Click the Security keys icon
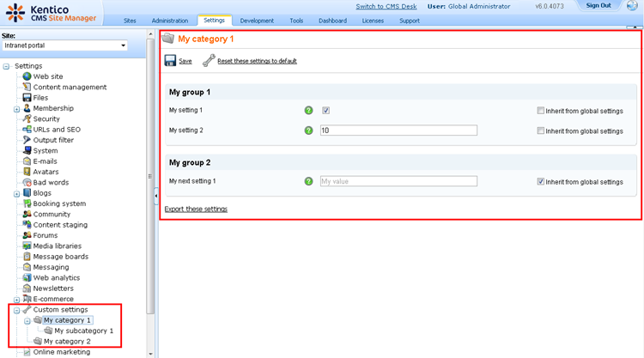This screenshot has height=358, width=644. coord(27,118)
